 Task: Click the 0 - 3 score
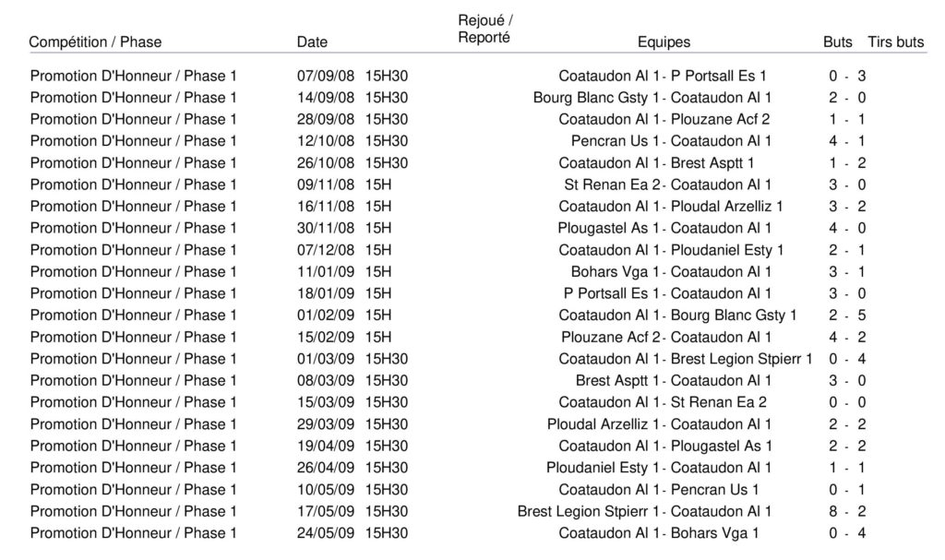pyautogui.click(x=846, y=76)
